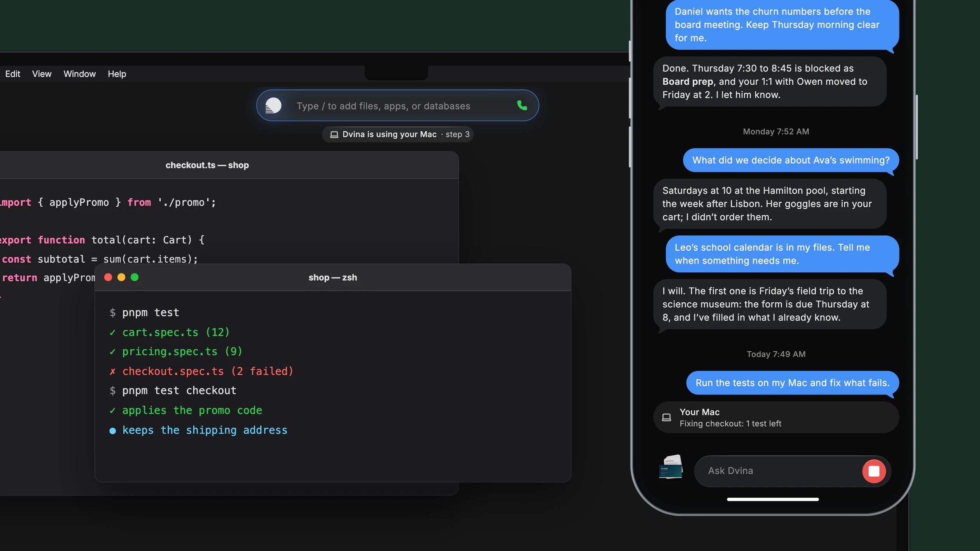
Task: Click the 'shop — zsh' window title
Action: pyautogui.click(x=332, y=277)
